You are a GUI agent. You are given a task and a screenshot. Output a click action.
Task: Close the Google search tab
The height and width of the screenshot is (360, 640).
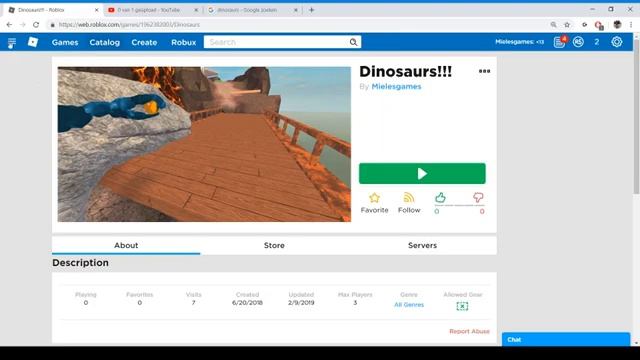coord(296,10)
